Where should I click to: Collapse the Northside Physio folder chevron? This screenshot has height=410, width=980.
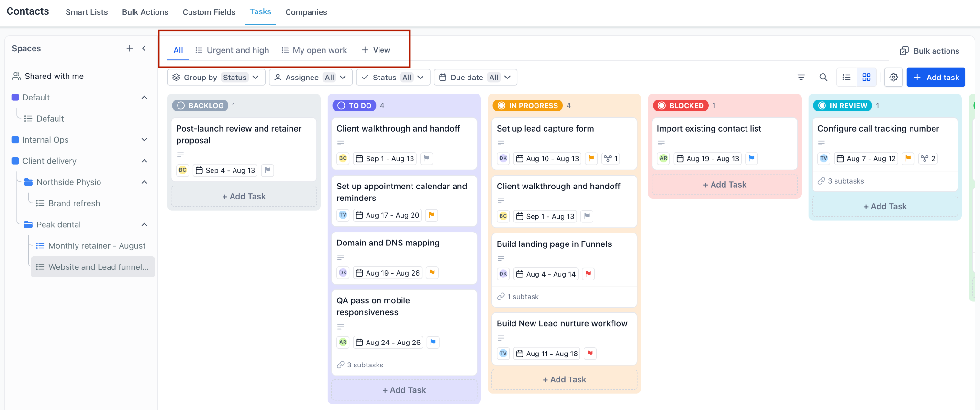click(144, 182)
